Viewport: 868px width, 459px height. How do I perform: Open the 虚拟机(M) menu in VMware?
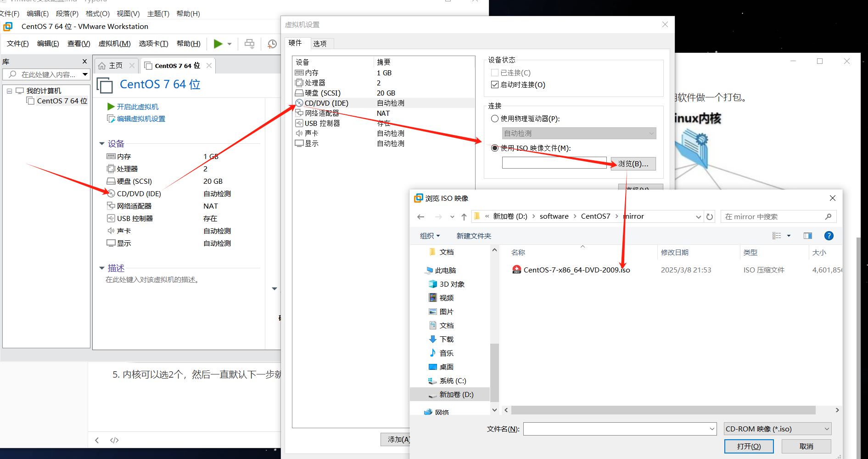(115, 44)
